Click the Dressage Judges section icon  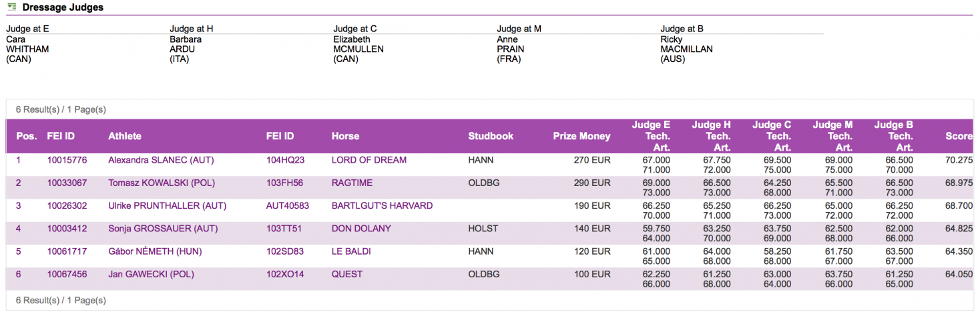pyautogui.click(x=11, y=7)
